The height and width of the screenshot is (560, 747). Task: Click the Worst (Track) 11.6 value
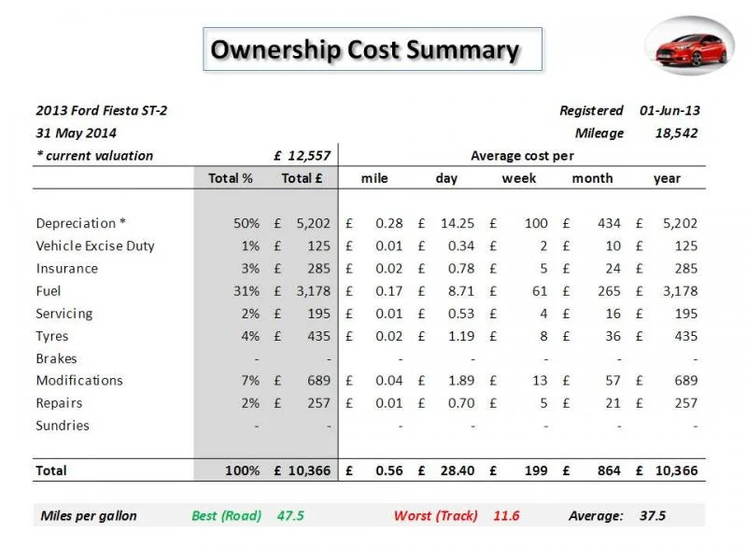coord(506,516)
